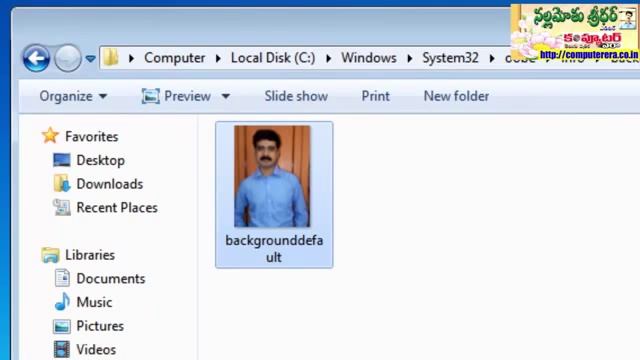The height and width of the screenshot is (360, 640).
Task: Jump to Local Disk (C:) in path
Action: click(273, 58)
